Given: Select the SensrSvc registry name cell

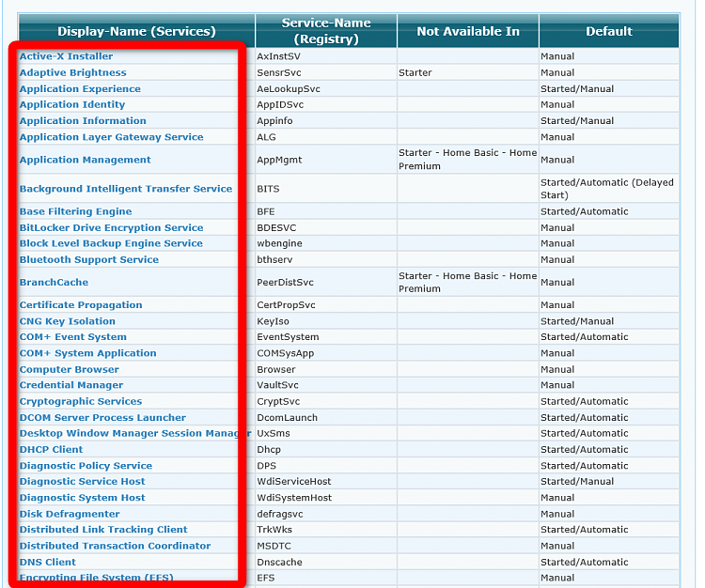Looking at the screenshot, I should [x=326, y=72].
